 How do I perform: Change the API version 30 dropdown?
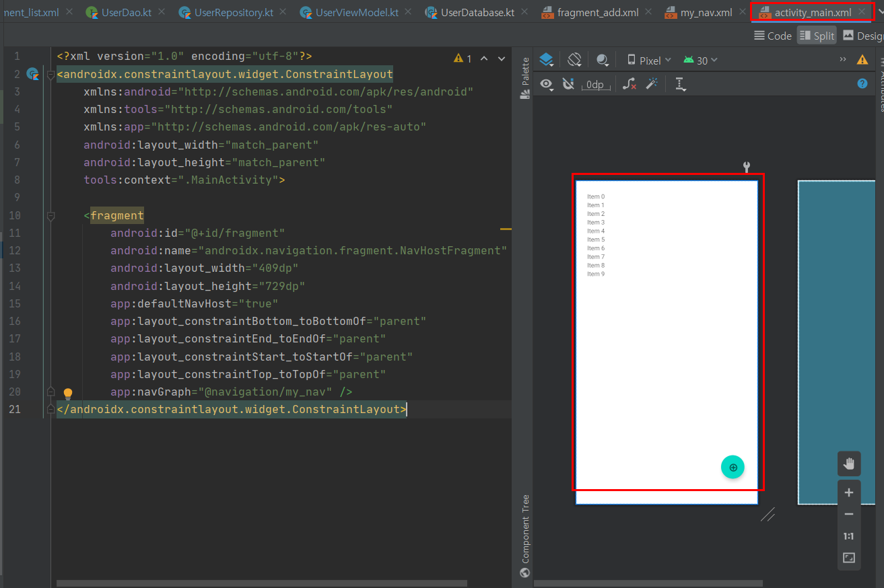tap(700, 61)
